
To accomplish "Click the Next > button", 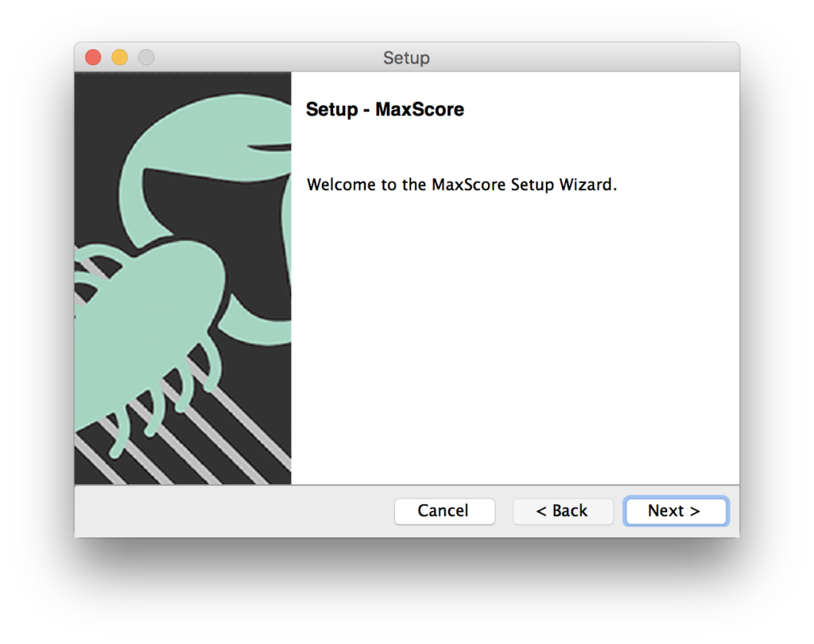I will coord(676,511).
